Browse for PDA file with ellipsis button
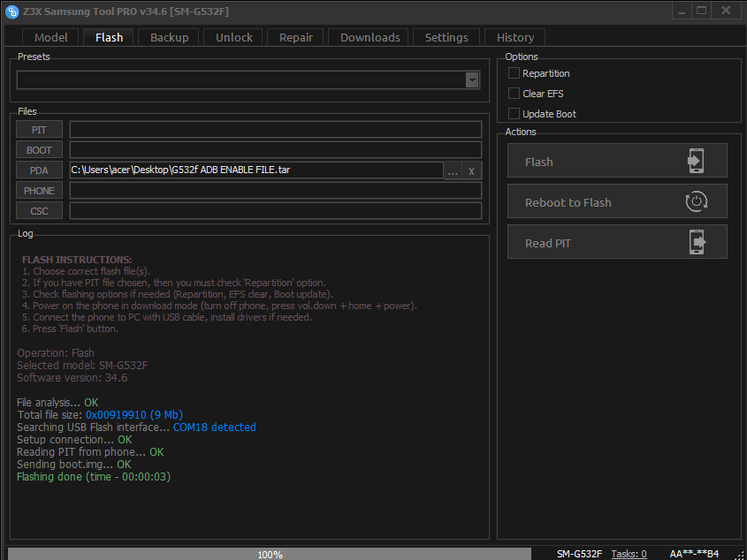Screen dimensions: 747x560 [x=453, y=171]
